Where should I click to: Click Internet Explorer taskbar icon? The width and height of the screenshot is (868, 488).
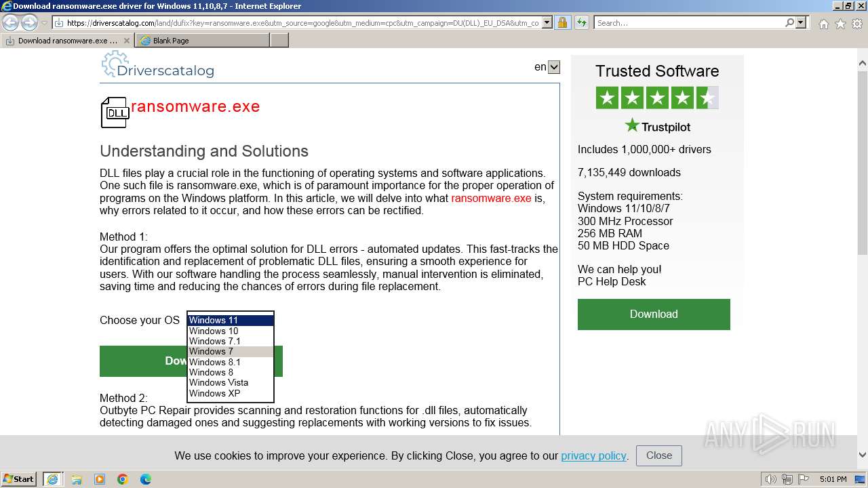tap(53, 479)
